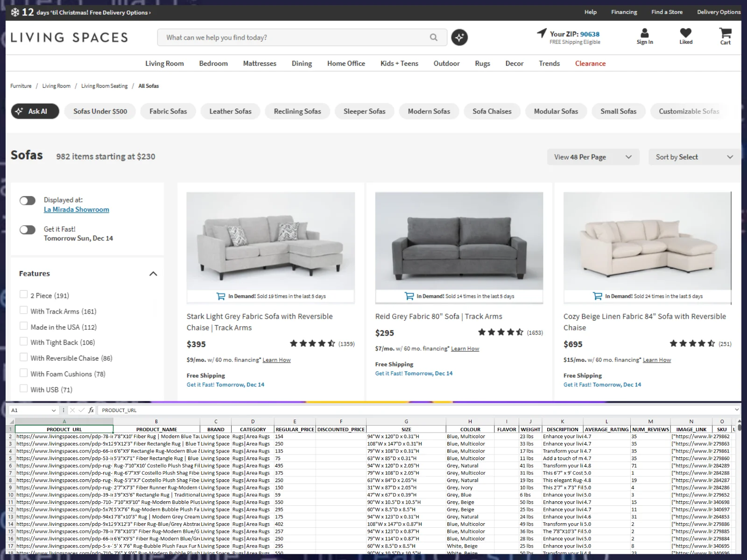The width and height of the screenshot is (747, 560).
Task: Click the cart icon on Cozy Beige sofa demand badge
Action: click(597, 296)
